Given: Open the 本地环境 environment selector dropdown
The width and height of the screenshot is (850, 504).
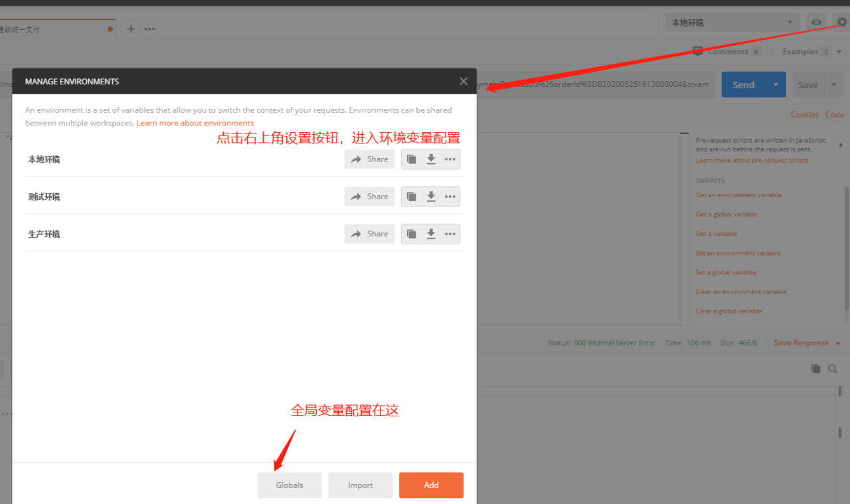Looking at the screenshot, I should pyautogui.click(x=732, y=23).
